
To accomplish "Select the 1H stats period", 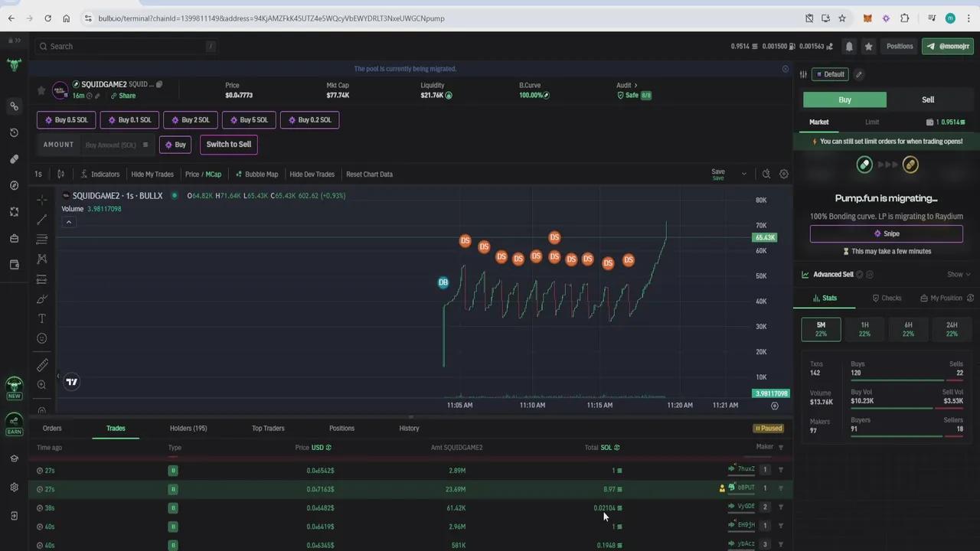I will point(864,329).
